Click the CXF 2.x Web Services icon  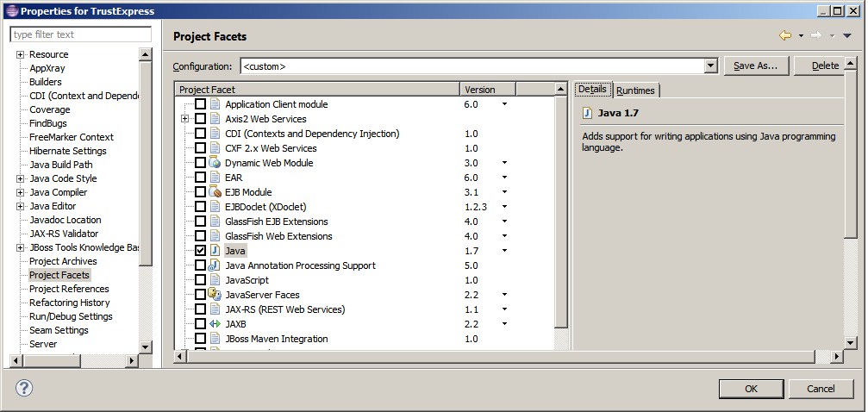[215, 148]
